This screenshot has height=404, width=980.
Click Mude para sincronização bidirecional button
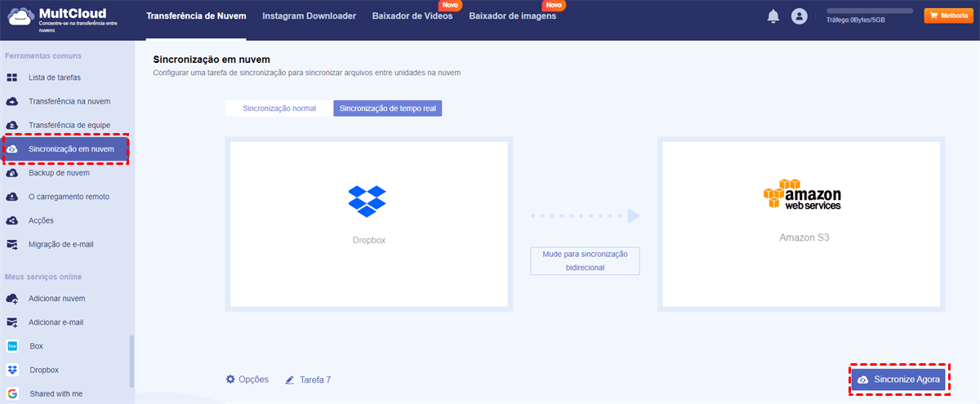pos(585,261)
